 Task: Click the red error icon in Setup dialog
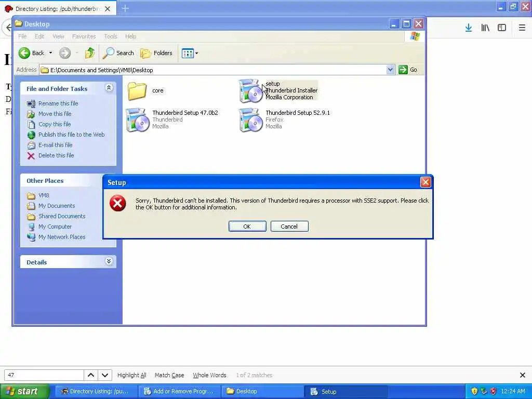pyautogui.click(x=118, y=203)
